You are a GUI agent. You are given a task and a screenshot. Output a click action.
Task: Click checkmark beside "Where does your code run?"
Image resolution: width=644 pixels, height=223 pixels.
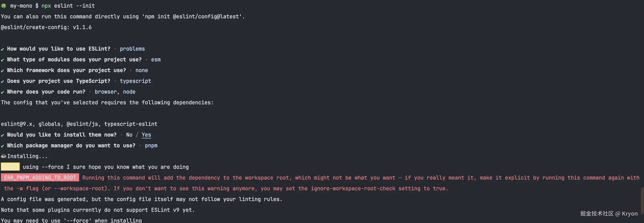2,92
